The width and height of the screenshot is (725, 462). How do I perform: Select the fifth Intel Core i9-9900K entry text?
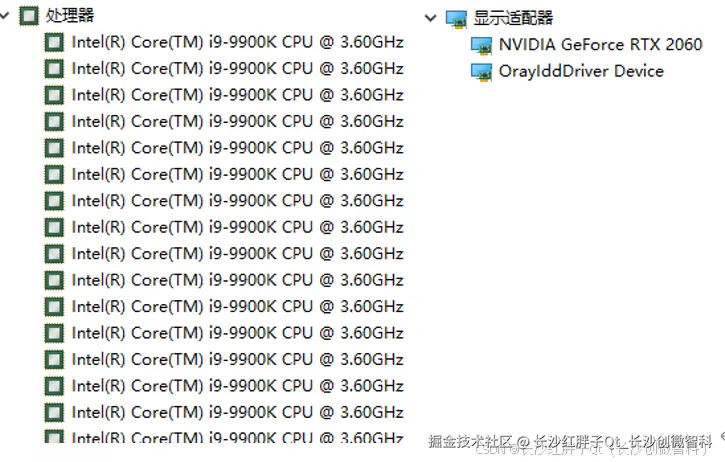(238, 148)
